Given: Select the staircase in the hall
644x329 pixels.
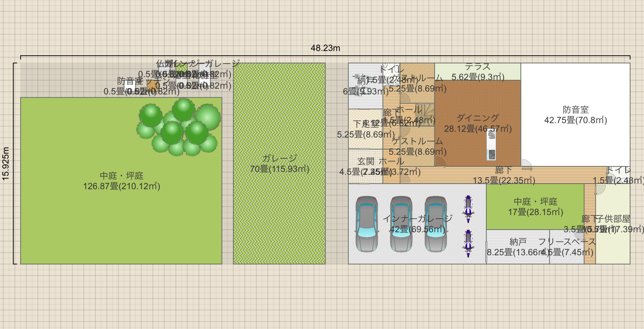Looking at the screenshot, I should [x=425, y=115].
